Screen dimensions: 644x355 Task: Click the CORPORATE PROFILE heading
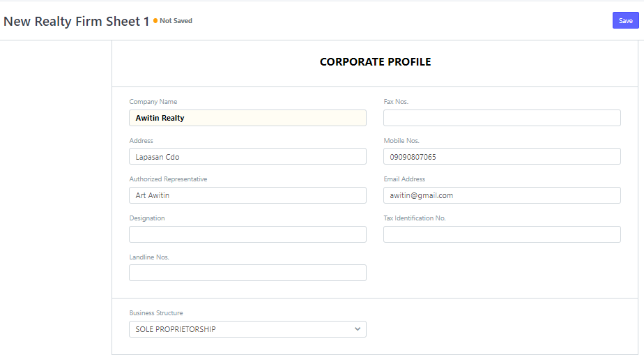[x=376, y=61]
